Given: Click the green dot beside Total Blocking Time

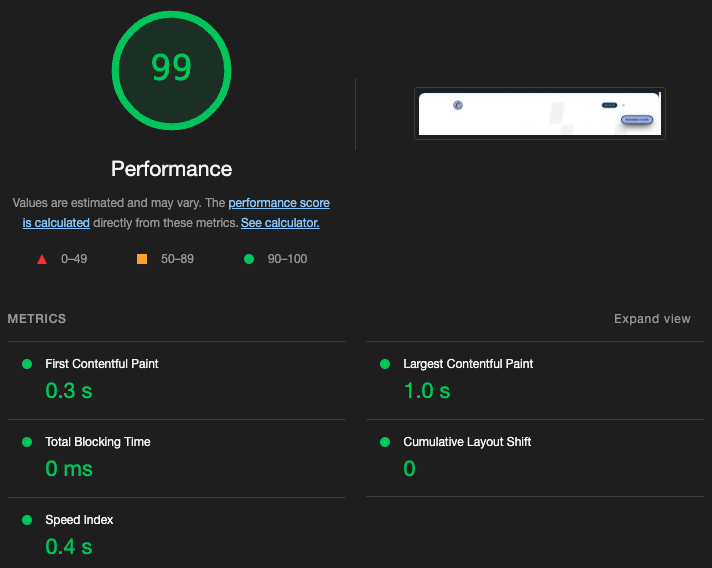Looking at the screenshot, I should (27, 442).
